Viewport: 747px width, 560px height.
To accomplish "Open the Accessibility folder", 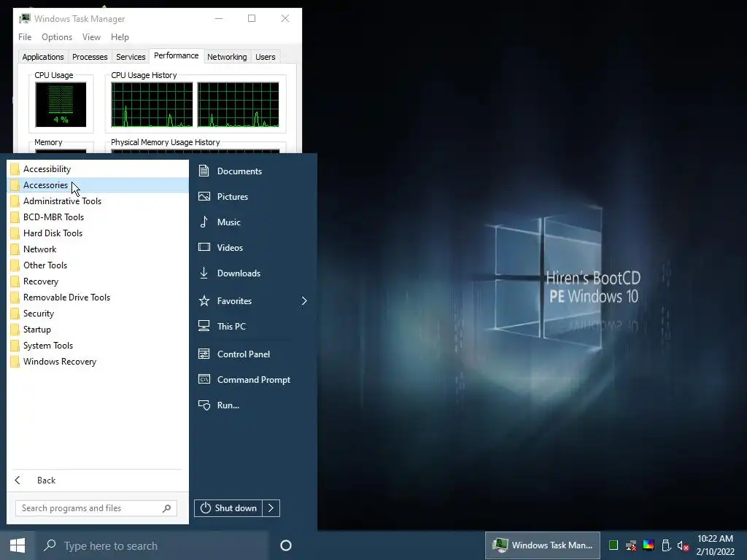I will (x=98, y=169).
